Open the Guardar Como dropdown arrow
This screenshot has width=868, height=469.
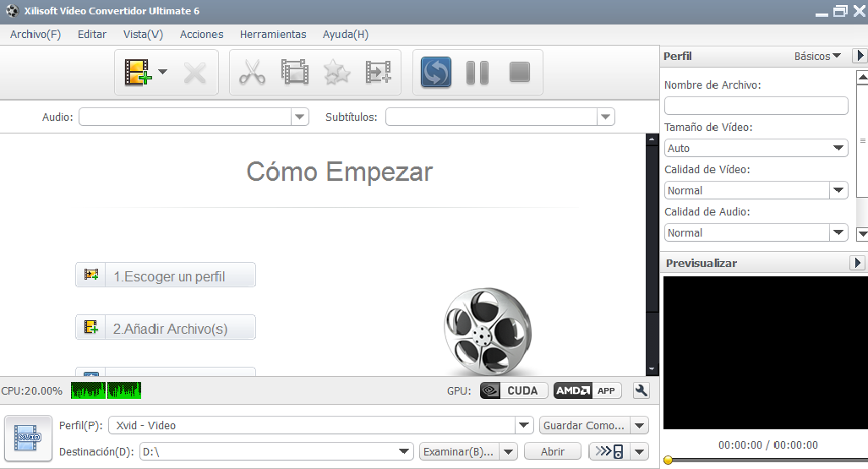coord(639,425)
